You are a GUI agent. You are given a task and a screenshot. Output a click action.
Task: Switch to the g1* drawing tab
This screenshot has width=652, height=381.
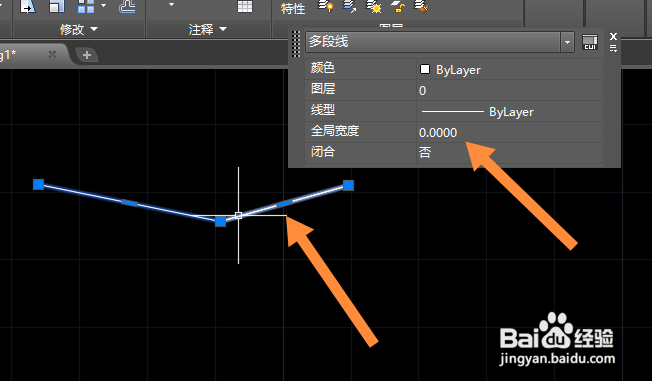pyautogui.click(x=8, y=54)
